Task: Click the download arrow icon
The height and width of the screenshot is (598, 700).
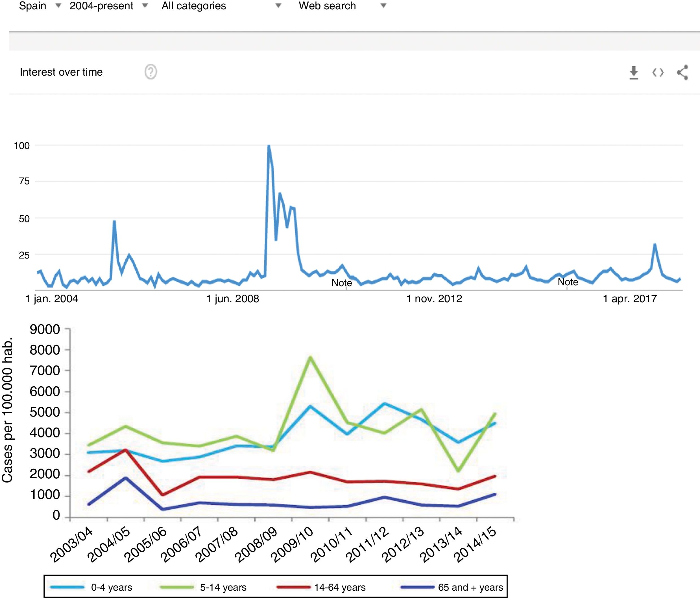Action: point(634,73)
